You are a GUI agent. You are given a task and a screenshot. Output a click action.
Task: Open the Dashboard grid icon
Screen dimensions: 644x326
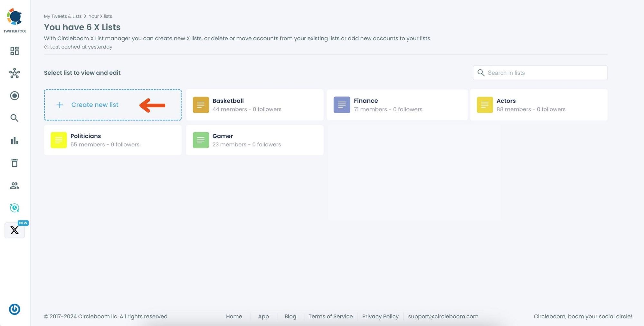coord(14,51)
